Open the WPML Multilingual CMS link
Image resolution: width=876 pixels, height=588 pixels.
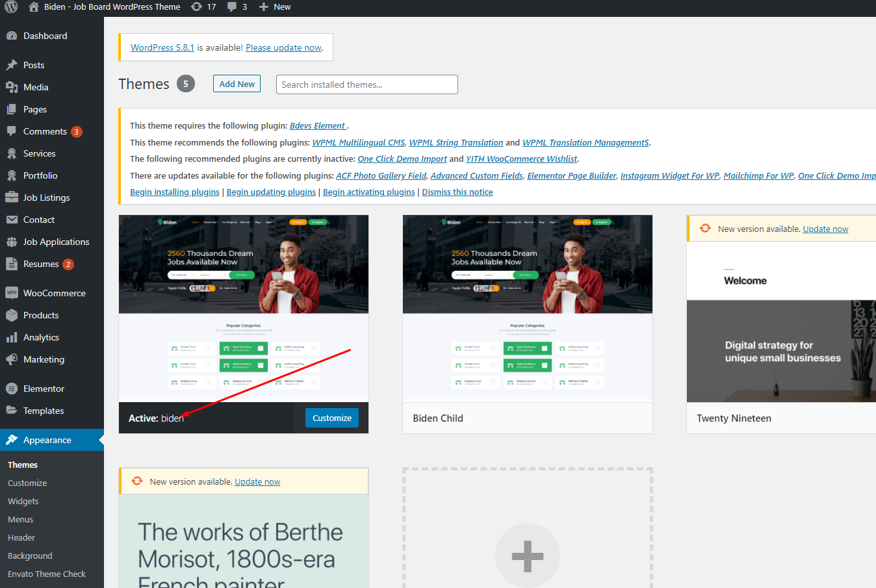(359, 142)
